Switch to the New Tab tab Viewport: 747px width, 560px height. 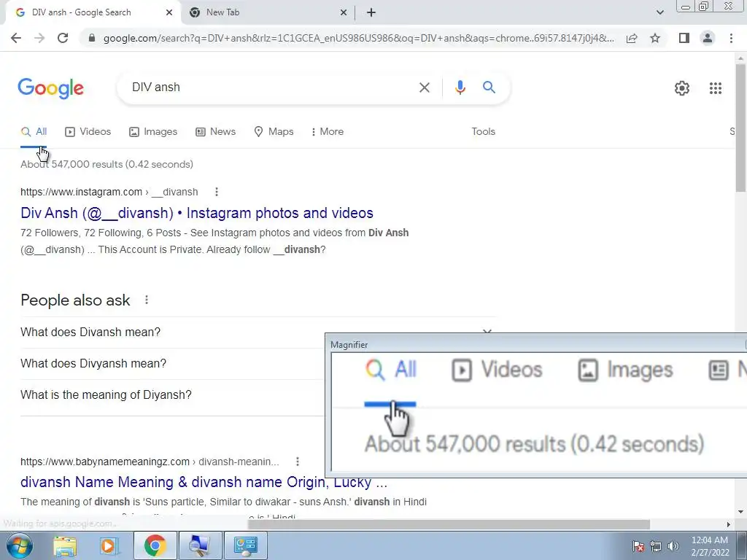click(267, 13)
